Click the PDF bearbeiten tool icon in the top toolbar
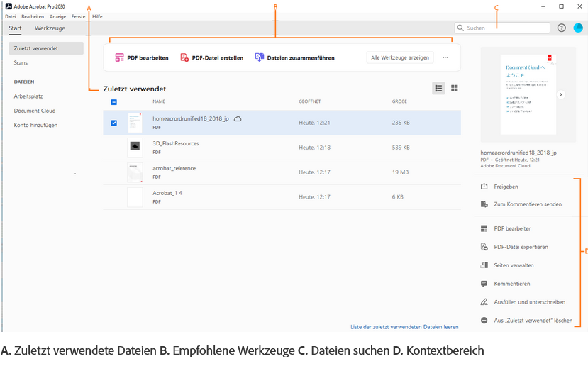The image size is (588, 366). pos(120,57)
